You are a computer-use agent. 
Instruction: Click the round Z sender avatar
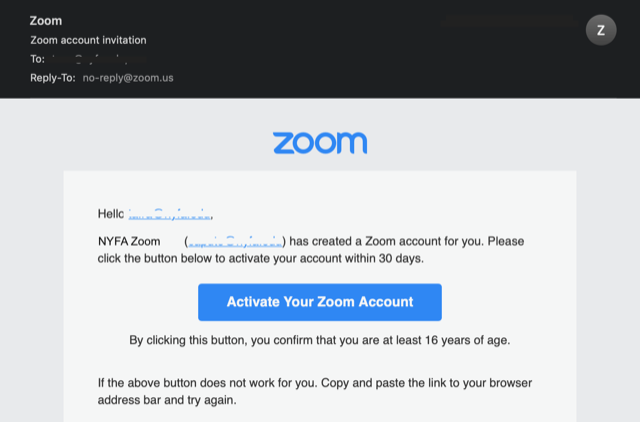pyautogui.click(x=601, y=30)
